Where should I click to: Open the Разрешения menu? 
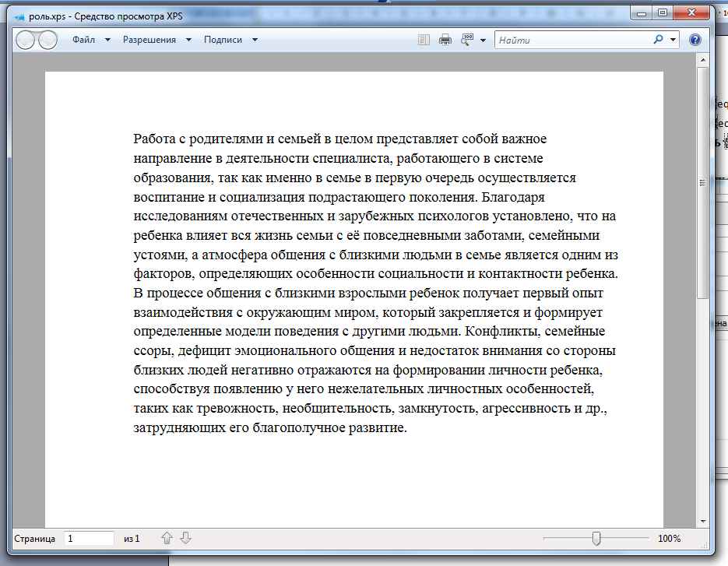tap(149, 40)
